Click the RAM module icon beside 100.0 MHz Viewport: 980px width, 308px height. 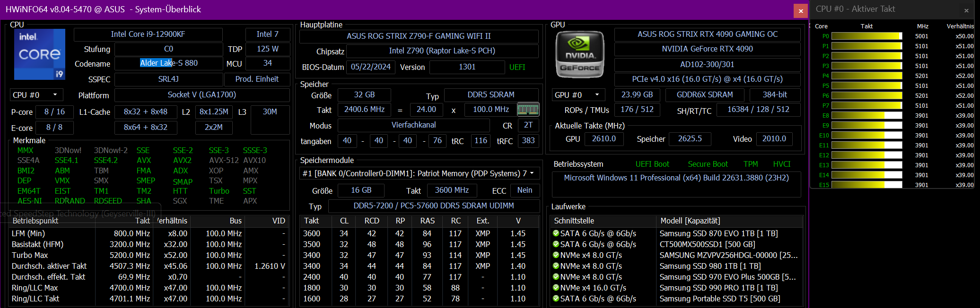(528, 110)
